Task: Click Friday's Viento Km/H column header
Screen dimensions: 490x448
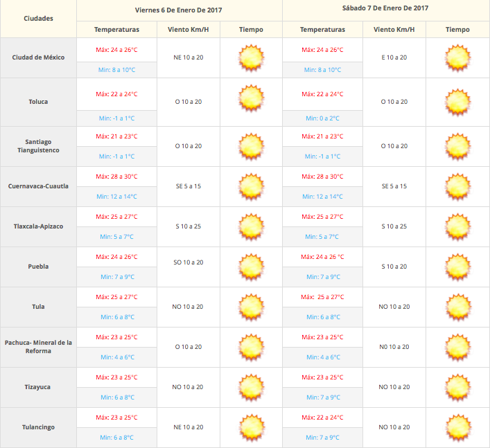Action: point(189,29)
